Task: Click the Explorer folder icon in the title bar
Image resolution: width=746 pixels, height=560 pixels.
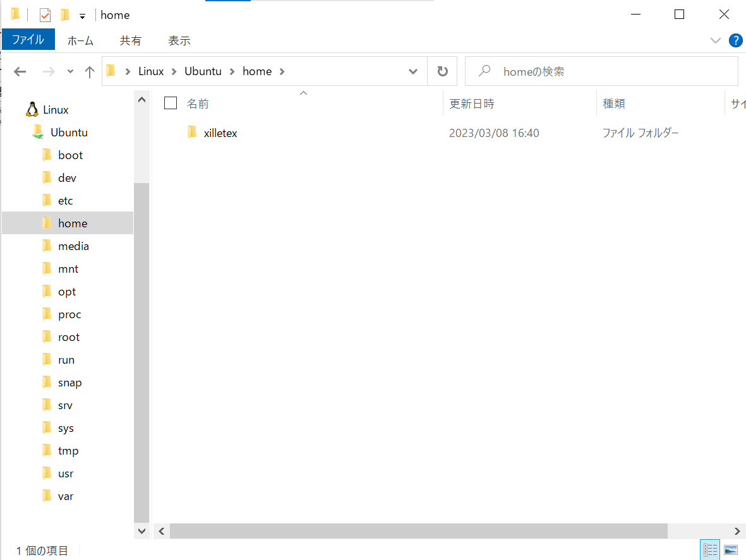Action: pyautogui.click(x=15, y=15)
